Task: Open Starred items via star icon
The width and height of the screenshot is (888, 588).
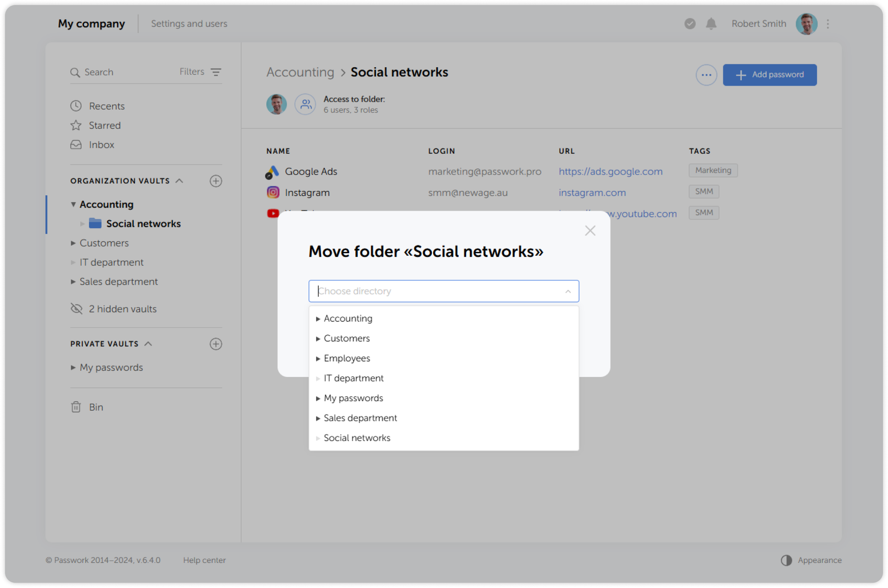Action: (x=76, y=125)
